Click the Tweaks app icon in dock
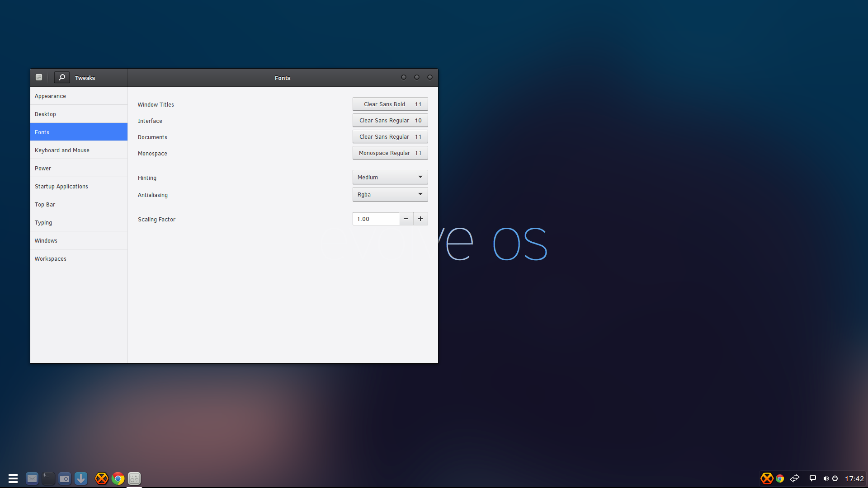 click(134, 478)
